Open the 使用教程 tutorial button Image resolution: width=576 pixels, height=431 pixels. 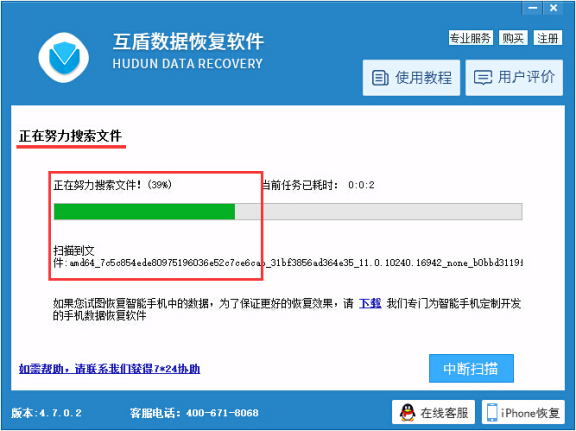pyautogui.click(x=411, y=78)
